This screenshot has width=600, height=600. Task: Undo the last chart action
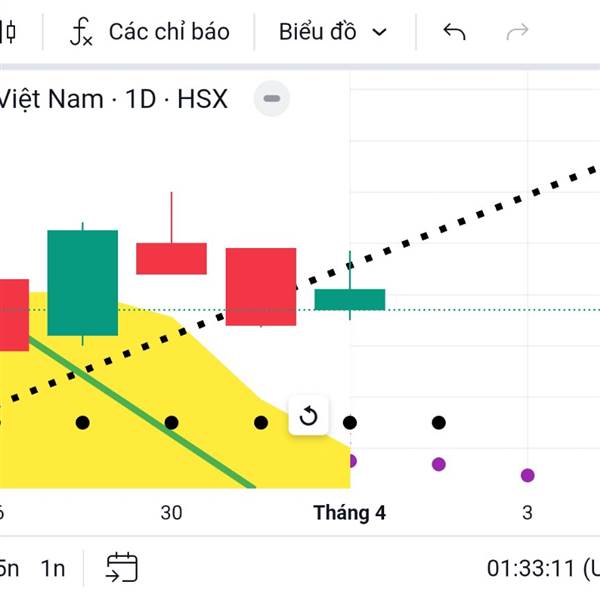(x=454, y=32)
